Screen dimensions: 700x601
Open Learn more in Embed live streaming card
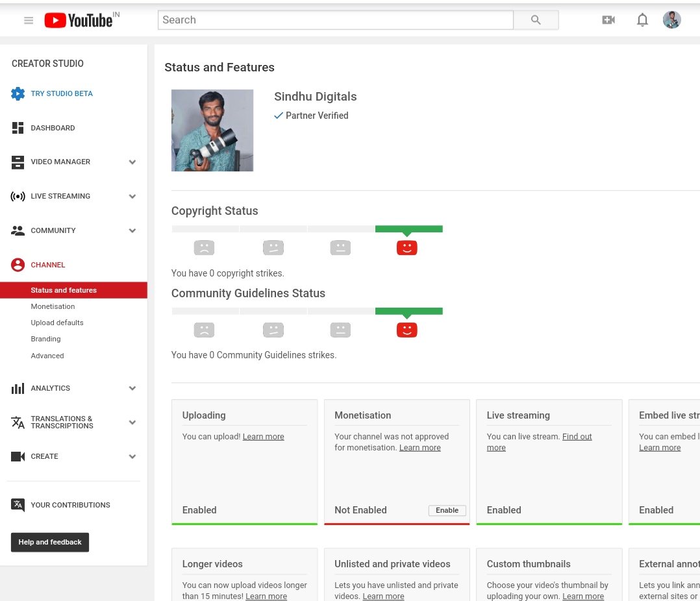(660, 448)
